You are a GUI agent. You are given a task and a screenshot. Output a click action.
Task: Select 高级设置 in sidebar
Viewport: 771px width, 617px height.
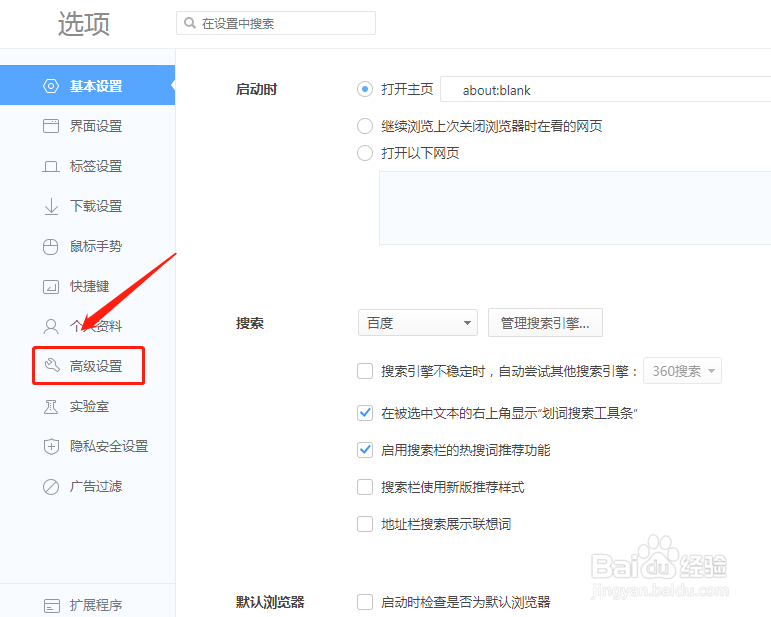point(88,366)
